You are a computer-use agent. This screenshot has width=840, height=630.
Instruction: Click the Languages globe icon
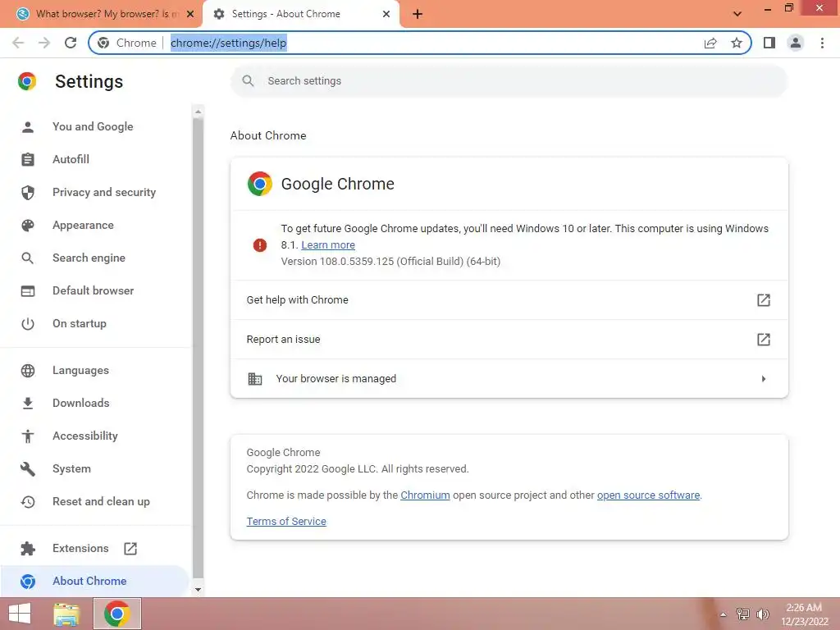(x=27, y=370)
